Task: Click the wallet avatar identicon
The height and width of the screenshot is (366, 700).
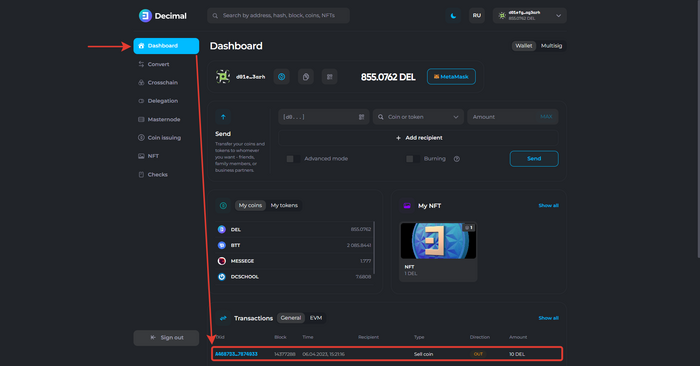Action: pos(223,77)
